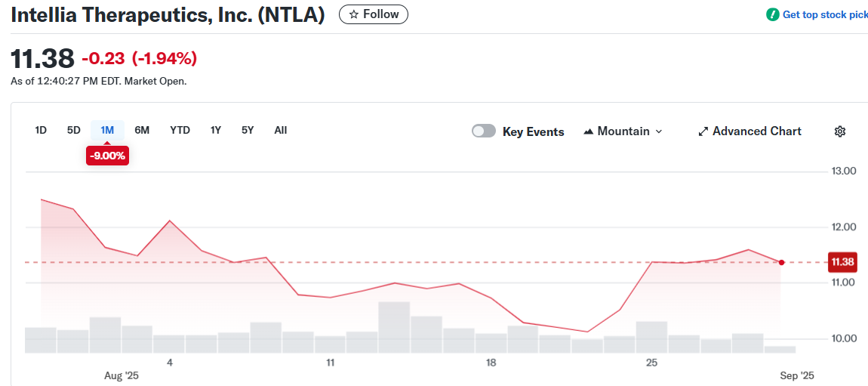Click the 10.00 y-axis label
868x386 pixels.
[x=844, y=338]
